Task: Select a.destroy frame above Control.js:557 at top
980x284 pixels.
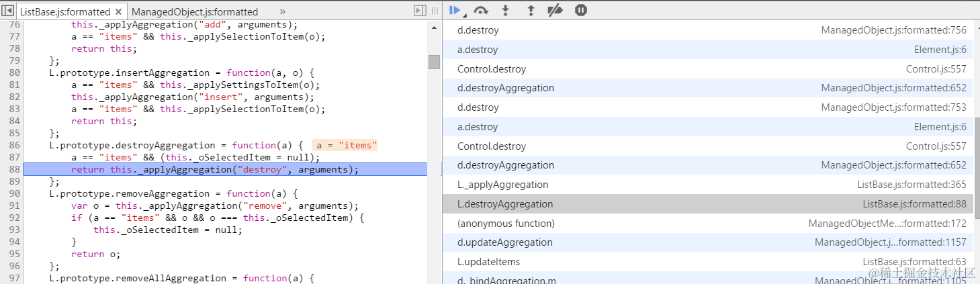Action: coord(708,50)
